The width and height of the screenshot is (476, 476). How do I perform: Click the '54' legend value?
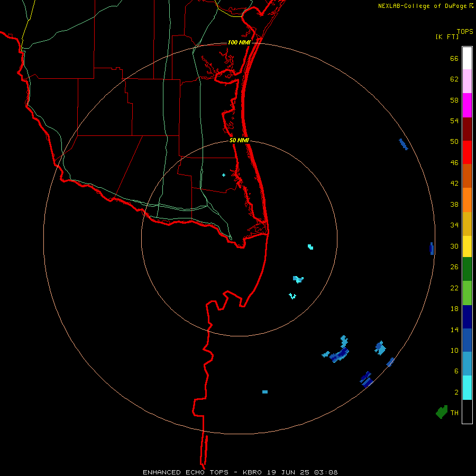pos(454,121)
